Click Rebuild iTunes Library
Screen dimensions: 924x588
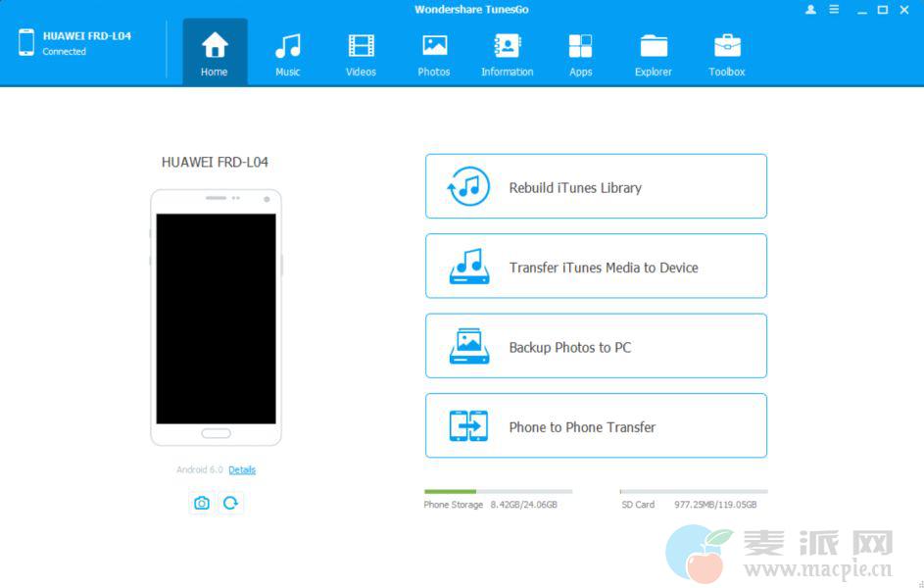pyautogui.click(x=596, y=186)
